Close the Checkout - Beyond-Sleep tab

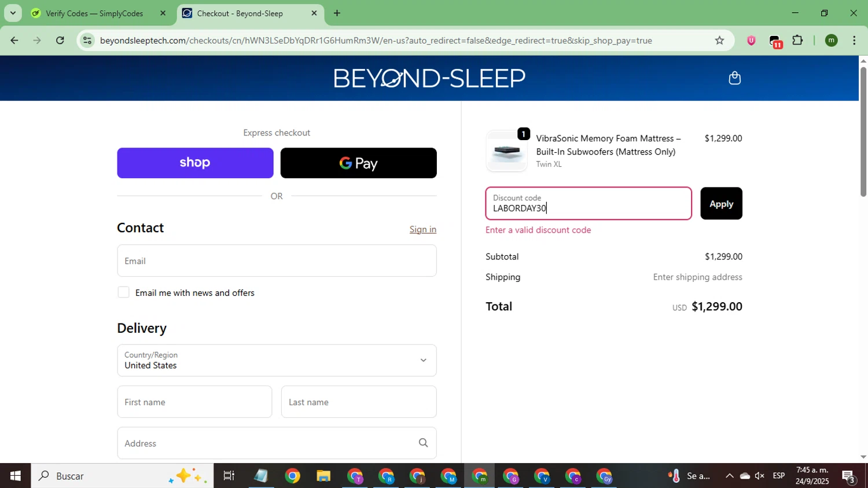[x=314, y=13]
